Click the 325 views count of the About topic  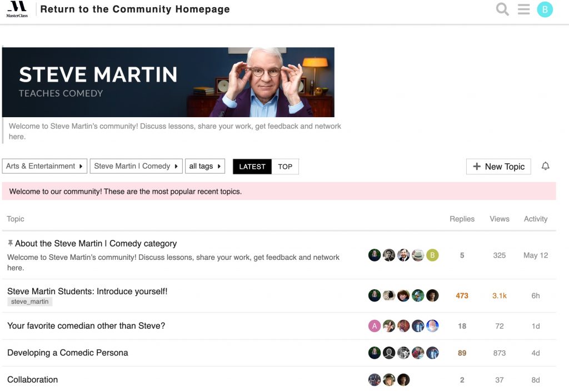[500, 255]
